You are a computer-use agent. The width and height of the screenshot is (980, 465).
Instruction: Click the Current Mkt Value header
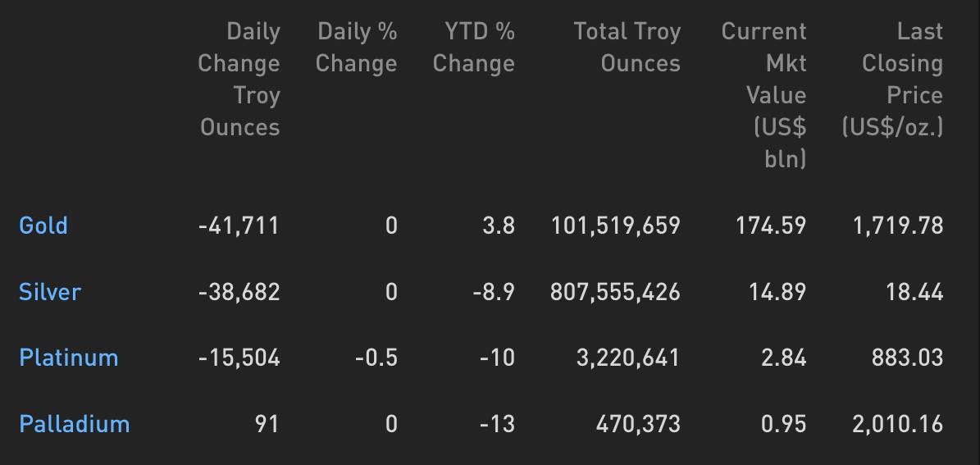(x=763, y=95)
